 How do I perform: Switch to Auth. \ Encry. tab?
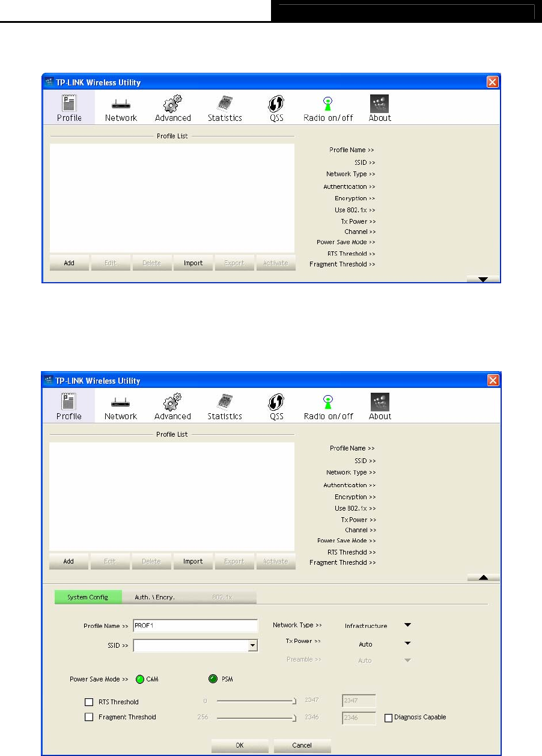[x=156, y=597]
